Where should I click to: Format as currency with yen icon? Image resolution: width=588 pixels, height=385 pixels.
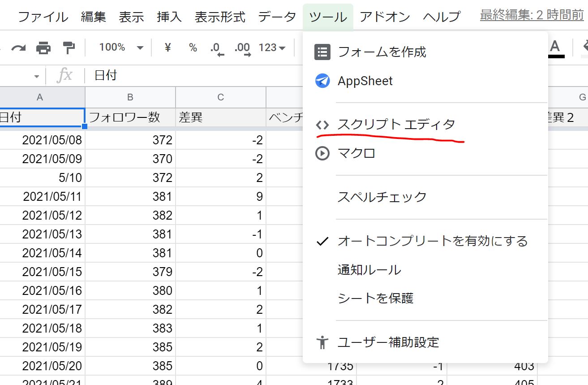[x=168, y=48]
